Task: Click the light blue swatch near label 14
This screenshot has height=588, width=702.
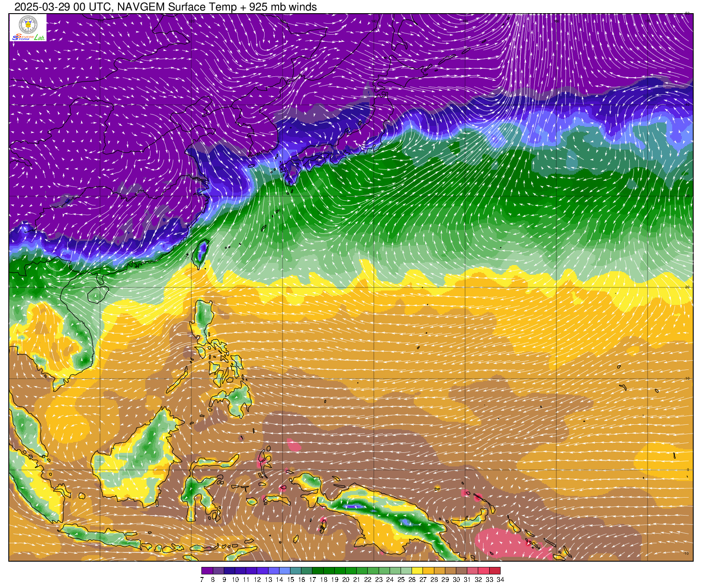Action: [284, 571]
